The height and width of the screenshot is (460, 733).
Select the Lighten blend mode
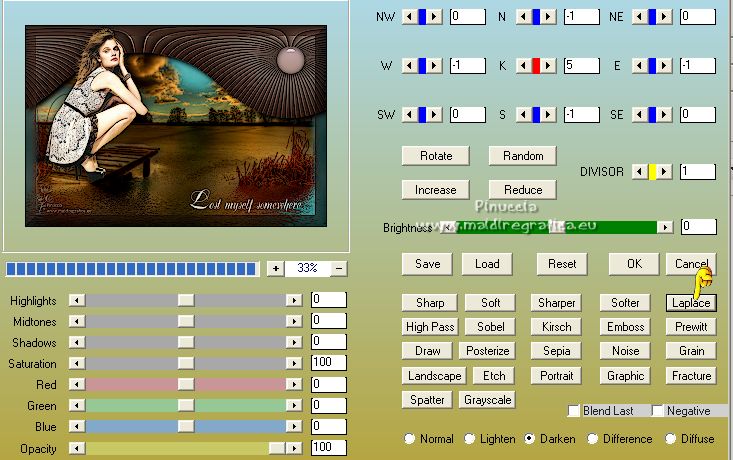coord(469,438)
